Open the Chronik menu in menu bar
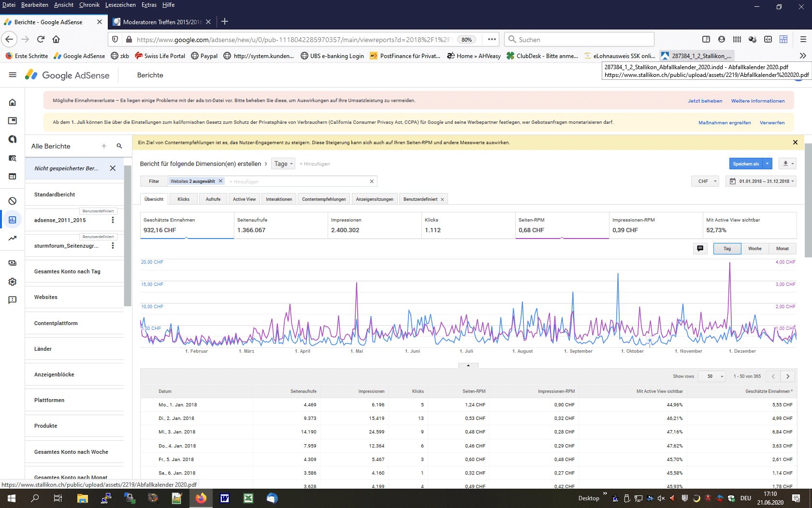812x508 pixels. (89, 5)
